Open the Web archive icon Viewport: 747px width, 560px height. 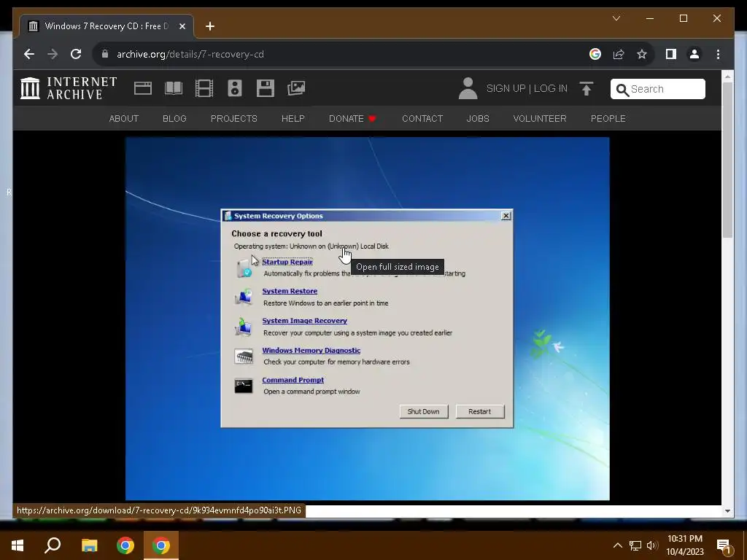[x=143, y=88]
